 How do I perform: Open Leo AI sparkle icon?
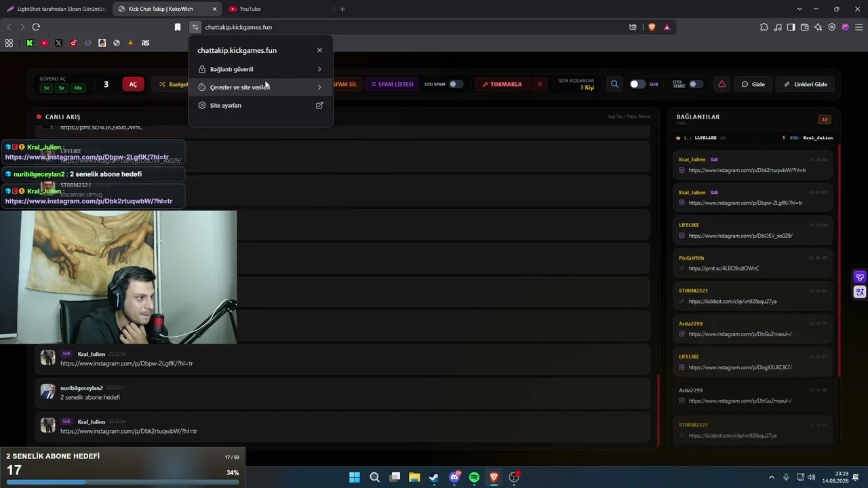click(x=818, y=27)
